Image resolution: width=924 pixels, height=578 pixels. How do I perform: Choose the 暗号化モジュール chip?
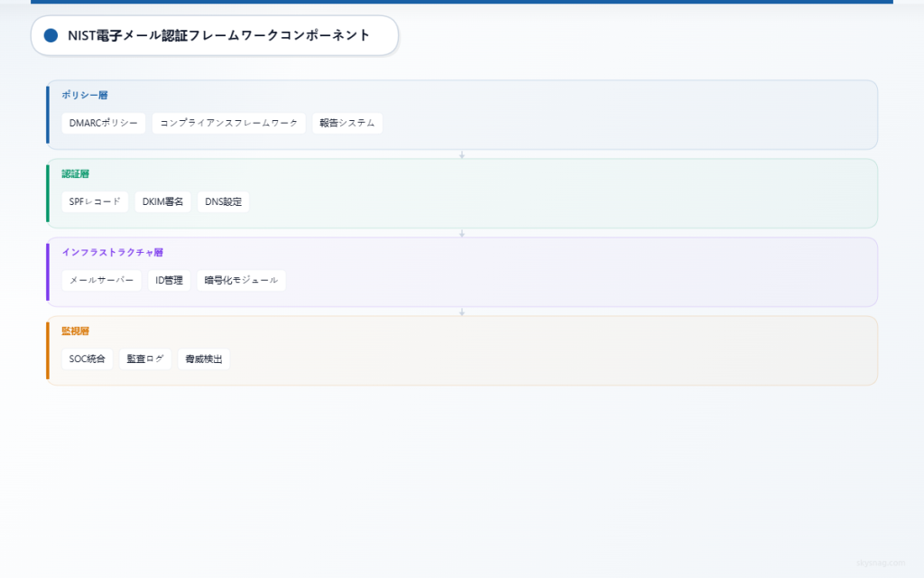point(241,281)
